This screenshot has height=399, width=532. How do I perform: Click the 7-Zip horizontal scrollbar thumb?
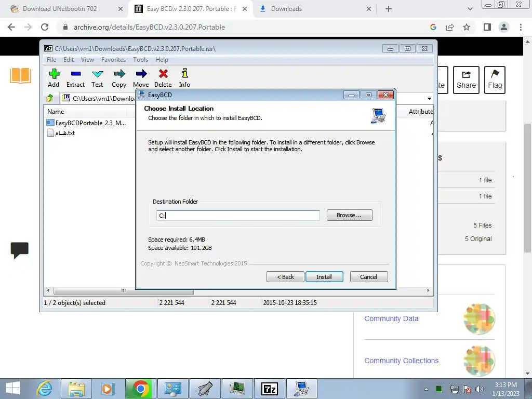124,291
